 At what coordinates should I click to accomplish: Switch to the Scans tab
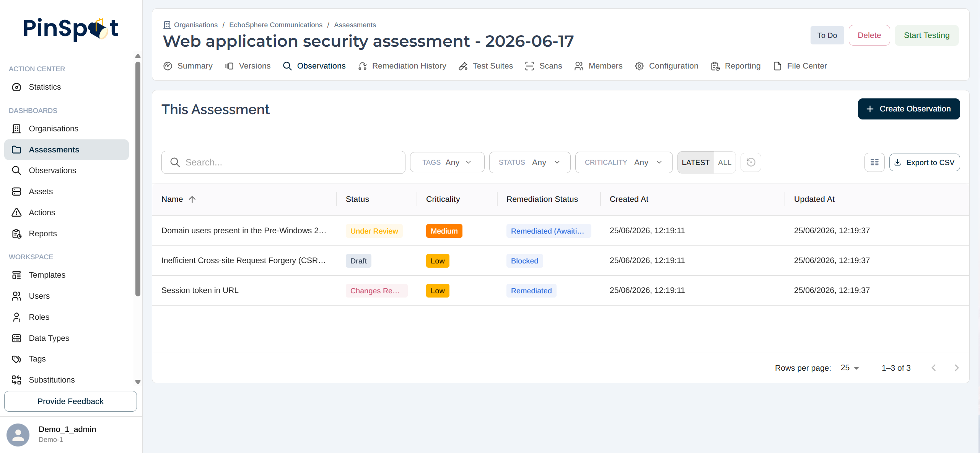pos(544,66)
